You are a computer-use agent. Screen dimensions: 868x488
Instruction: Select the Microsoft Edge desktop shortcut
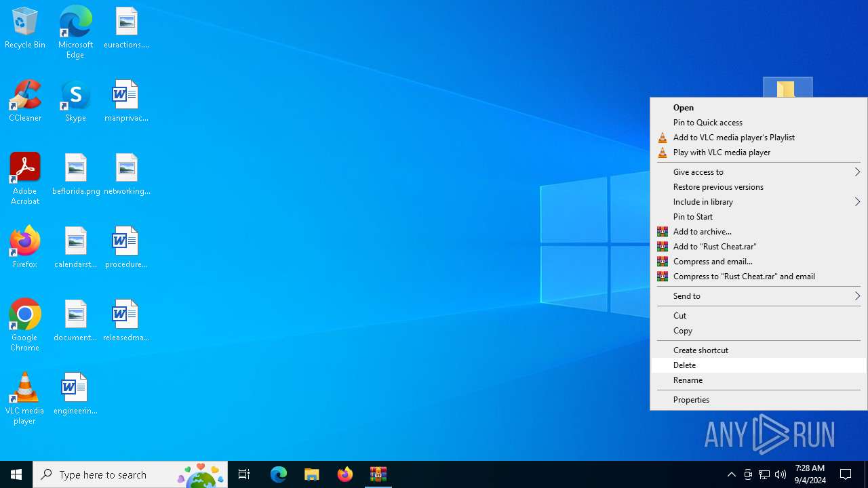tap(75, 32)
